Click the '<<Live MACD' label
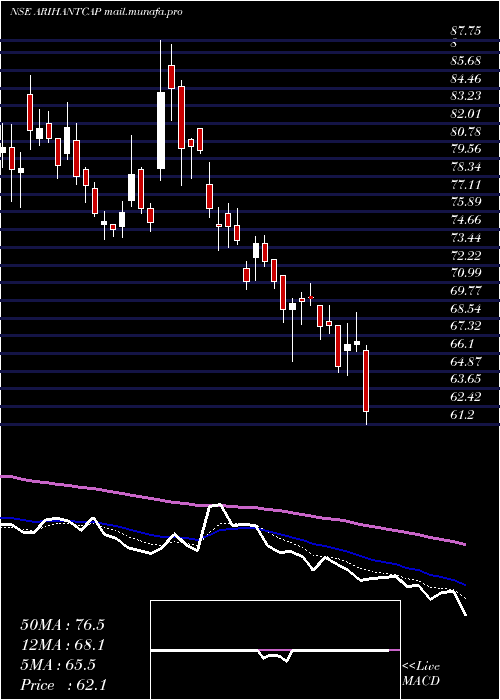 coord(421,674)
